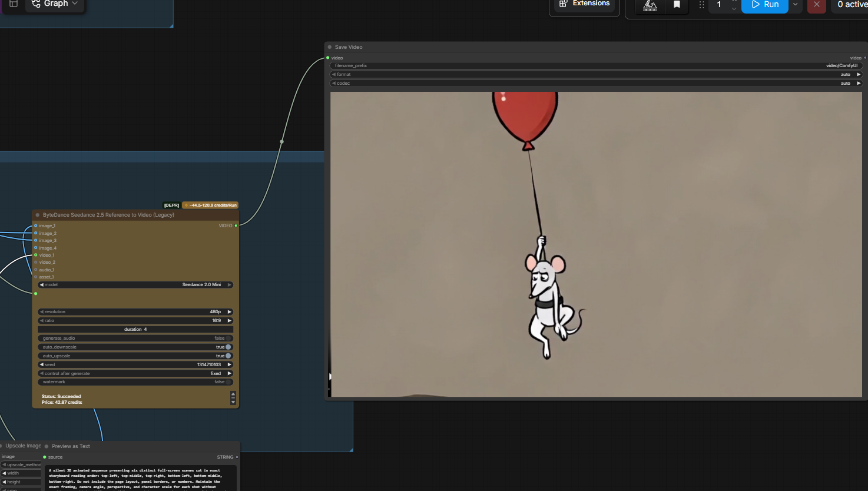Open the dropdown arrow next to Run

pyautogui.click(x=796, y=5)
